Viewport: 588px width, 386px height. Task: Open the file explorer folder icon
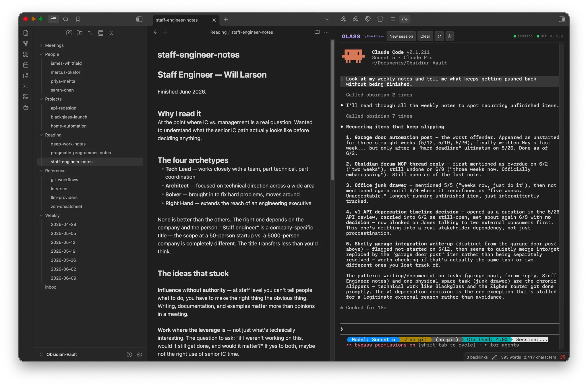tap(53, 19)
